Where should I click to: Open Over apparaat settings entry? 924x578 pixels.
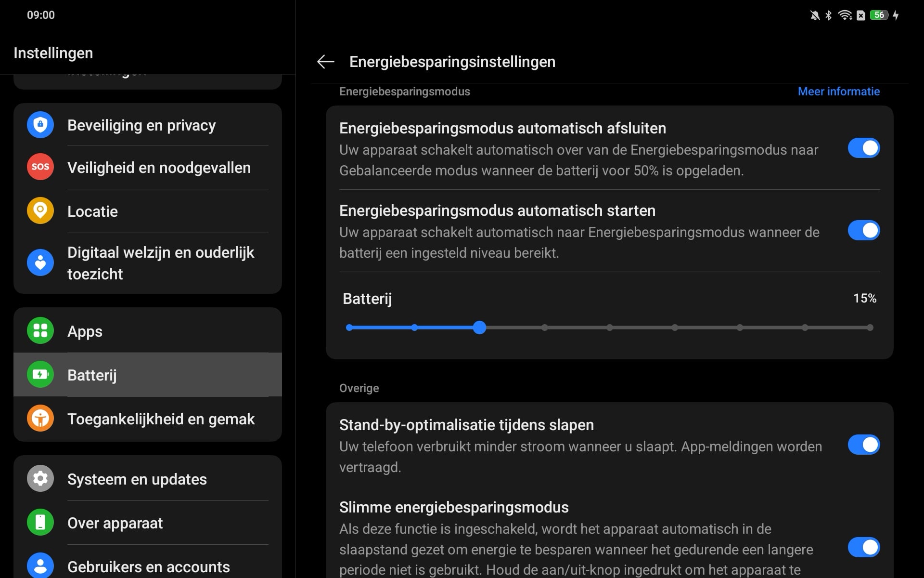click(148, 523)
